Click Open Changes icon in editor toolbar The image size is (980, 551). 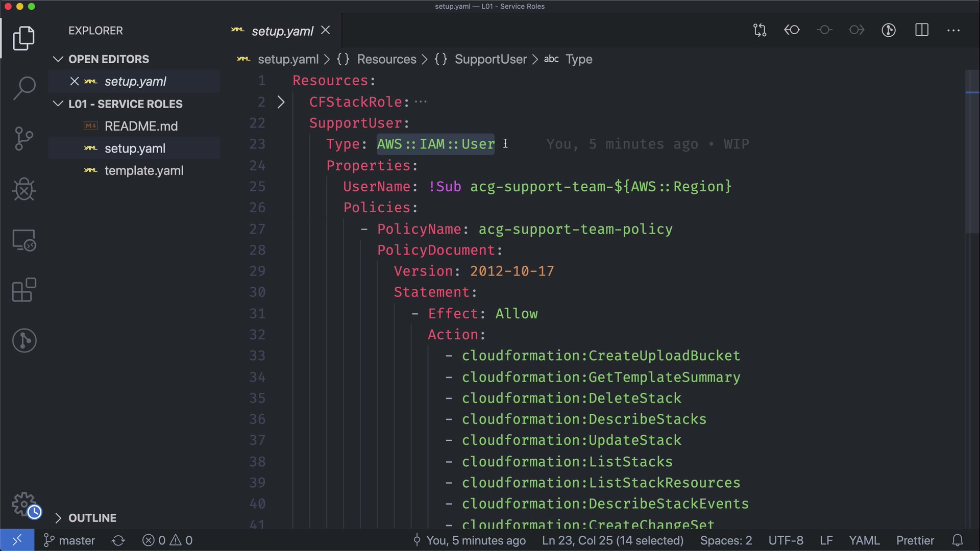(x=759, y=30)
